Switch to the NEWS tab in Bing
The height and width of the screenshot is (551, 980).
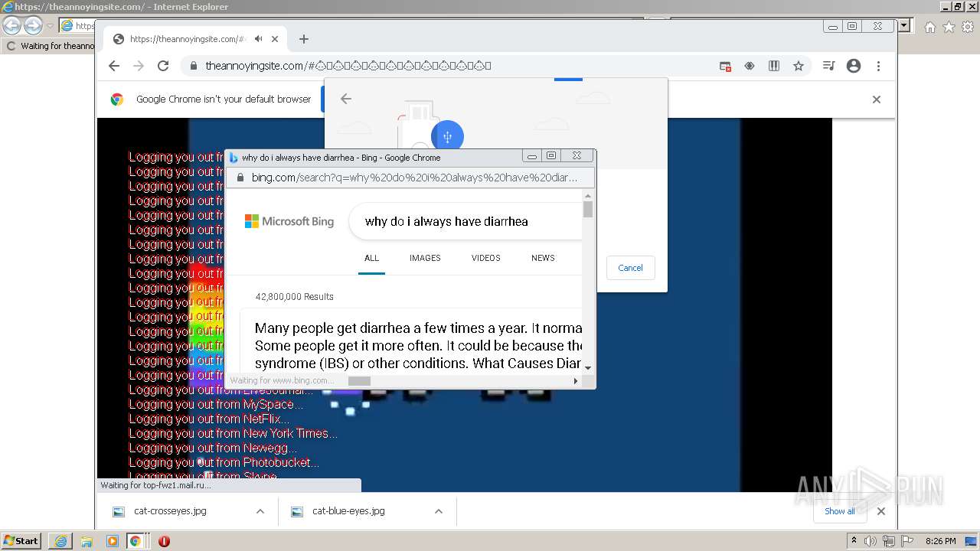(x=543, y=258)
